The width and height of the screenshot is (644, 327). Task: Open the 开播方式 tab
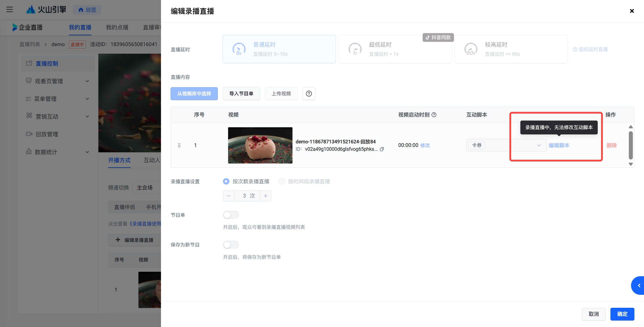coord(119,160)
